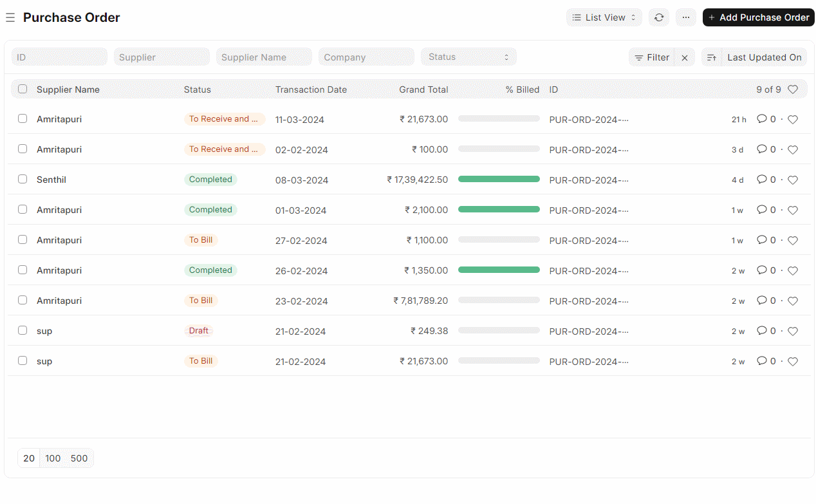Open the ellipsis menu next to refresh

[x=685, y=17]
